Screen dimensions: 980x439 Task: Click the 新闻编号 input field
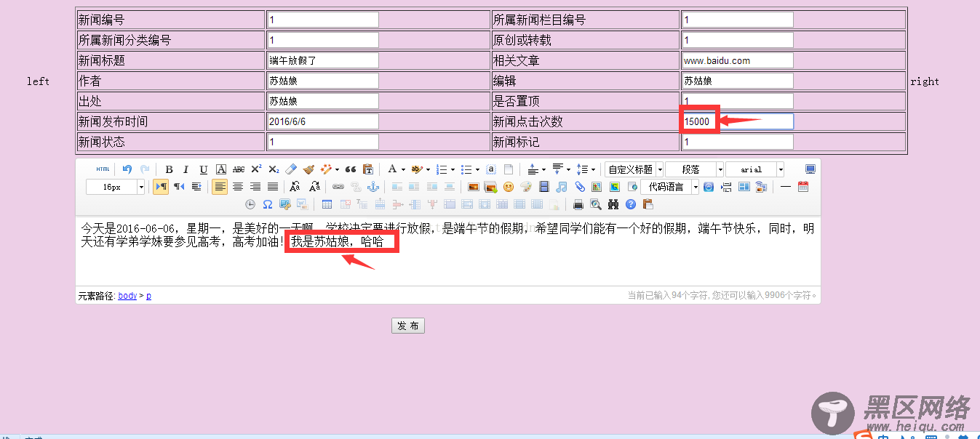pos(323,20)
